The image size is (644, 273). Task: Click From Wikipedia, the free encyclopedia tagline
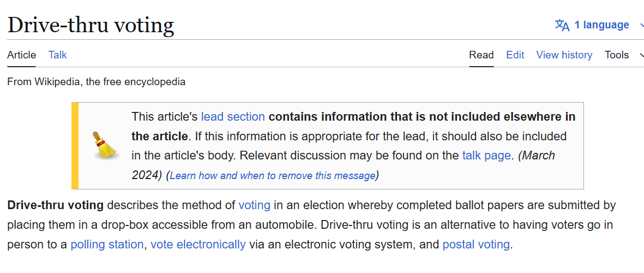click(96, 82)
